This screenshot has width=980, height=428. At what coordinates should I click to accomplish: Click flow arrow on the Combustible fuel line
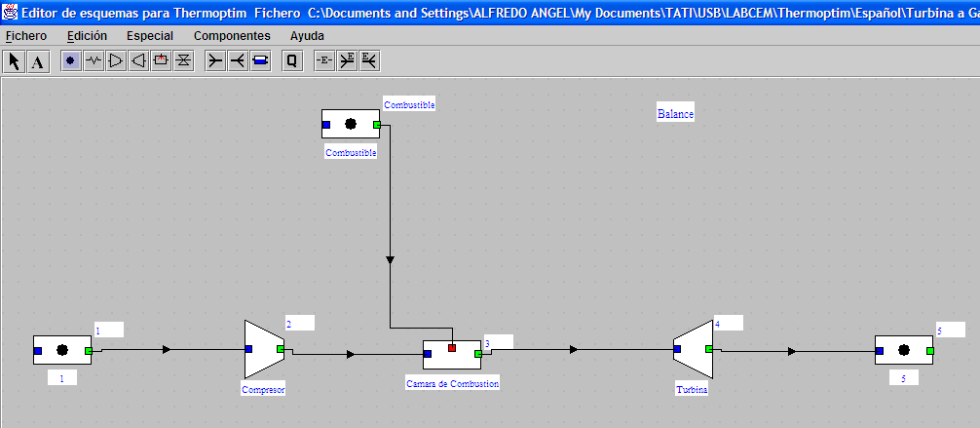[x=390, y=259]
